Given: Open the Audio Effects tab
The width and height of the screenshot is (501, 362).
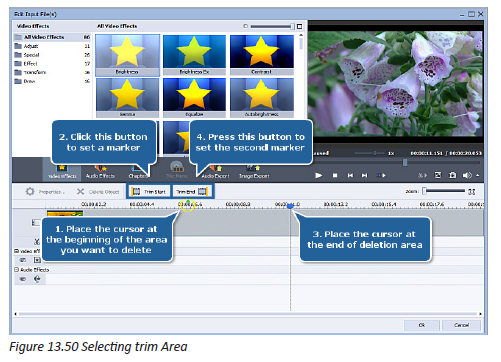Looking at the screenshot, I should 100,172.
